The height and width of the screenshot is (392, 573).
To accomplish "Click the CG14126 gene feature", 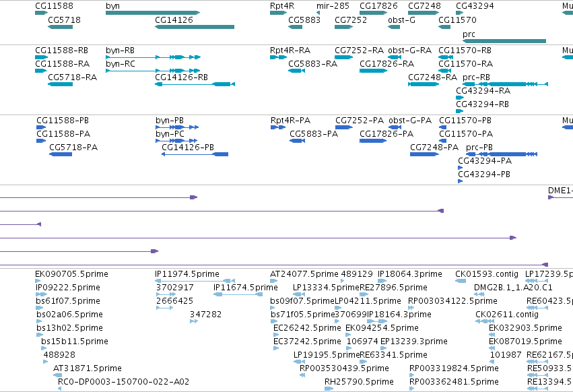I will (195, 27).
